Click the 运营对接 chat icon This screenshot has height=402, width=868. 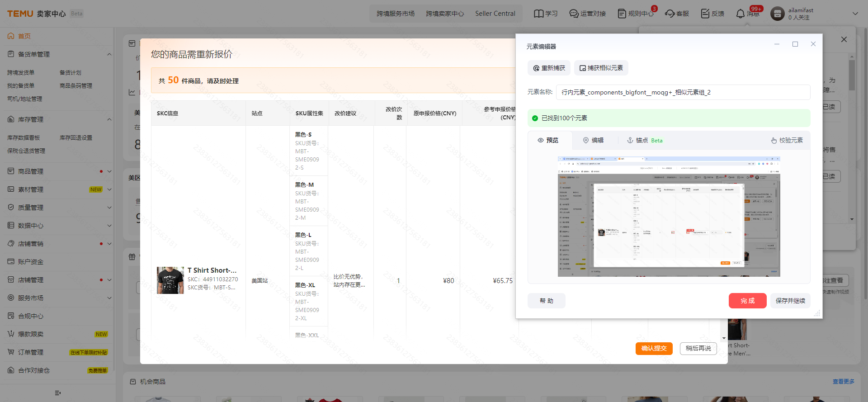tap(574, 14)
